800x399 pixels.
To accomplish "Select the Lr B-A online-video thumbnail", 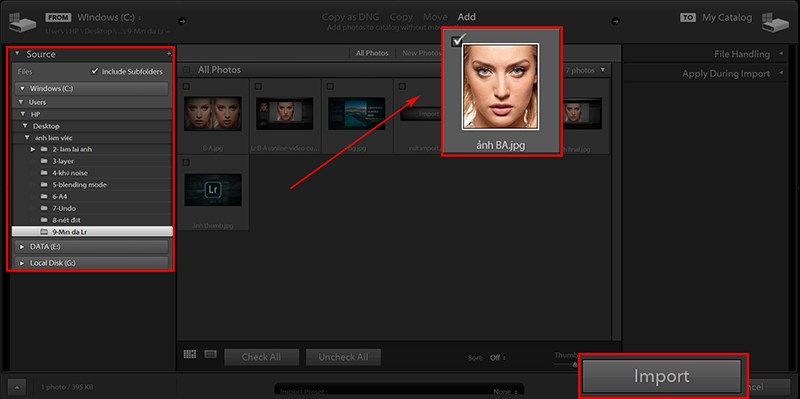I will (285, 114).
